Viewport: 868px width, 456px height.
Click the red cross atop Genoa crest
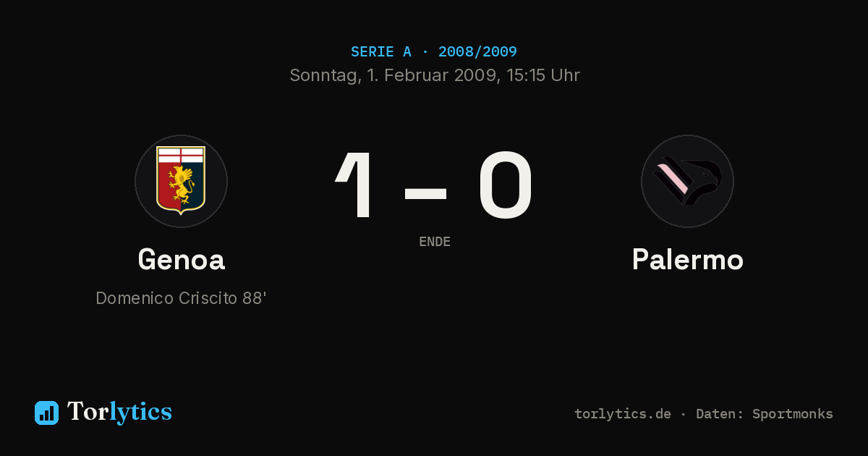click(181, 156)
